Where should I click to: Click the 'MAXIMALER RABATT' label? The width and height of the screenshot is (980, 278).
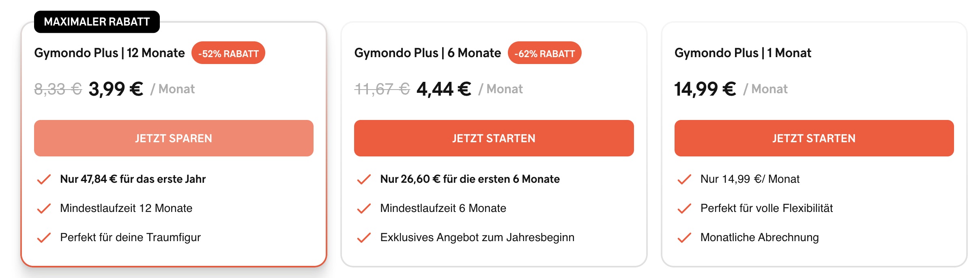pyautogui.click(x=96, y=22)
